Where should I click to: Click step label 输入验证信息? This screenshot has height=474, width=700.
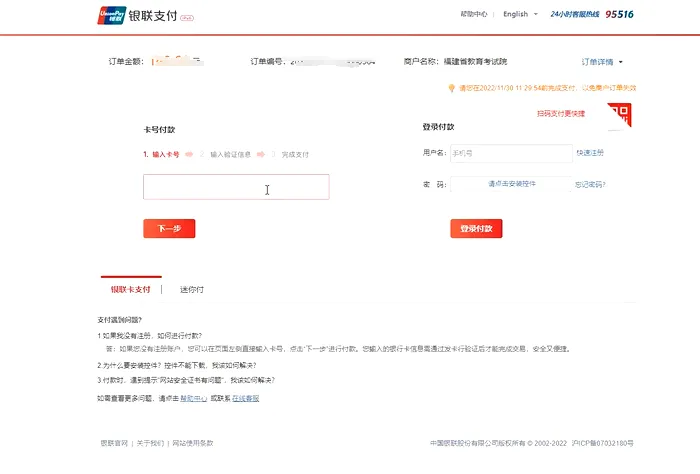230,154
